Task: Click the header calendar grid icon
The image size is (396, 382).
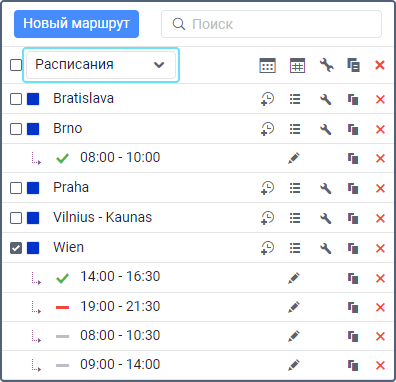Action: coord(297,65)
